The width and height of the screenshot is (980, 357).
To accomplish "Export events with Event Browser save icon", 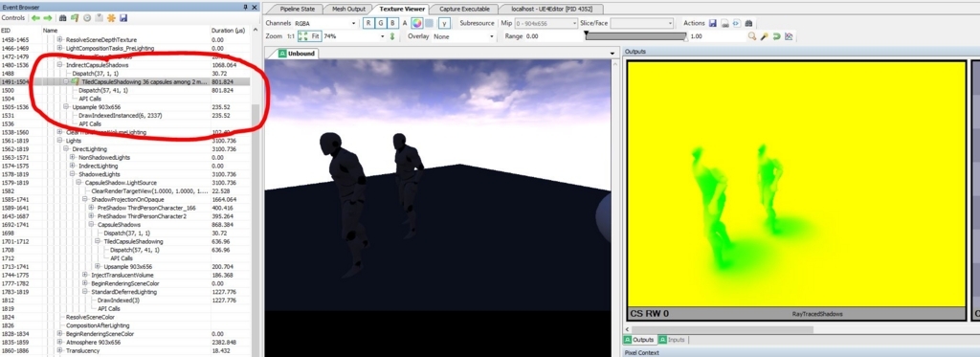I will click(x=123, y=18).
